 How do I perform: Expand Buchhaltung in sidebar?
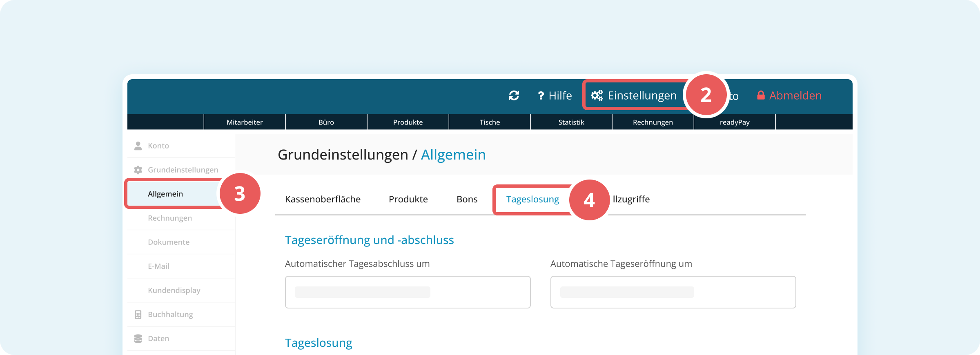click(x=181, y=314)
